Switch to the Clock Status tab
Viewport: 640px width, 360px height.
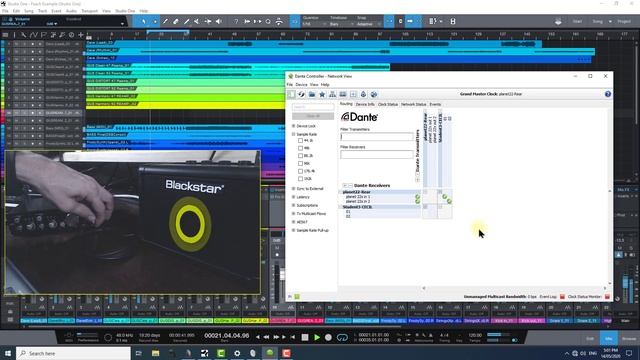(x=388, y=104)
